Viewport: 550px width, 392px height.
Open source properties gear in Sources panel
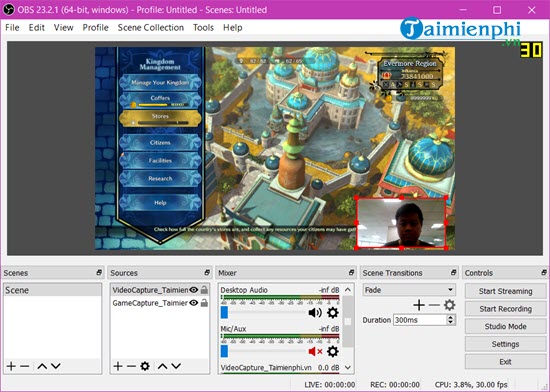pyautogui.click(x=145, y=366)
